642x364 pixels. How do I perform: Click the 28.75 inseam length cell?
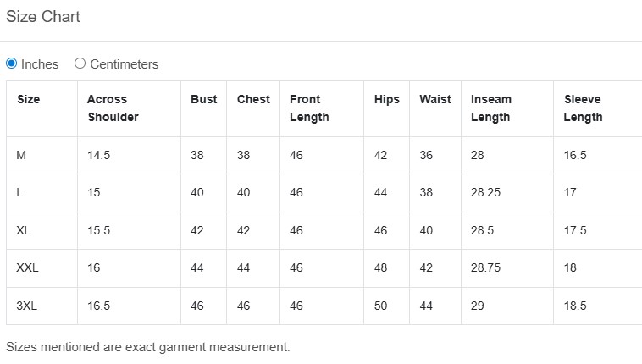[x=486, y=267]
